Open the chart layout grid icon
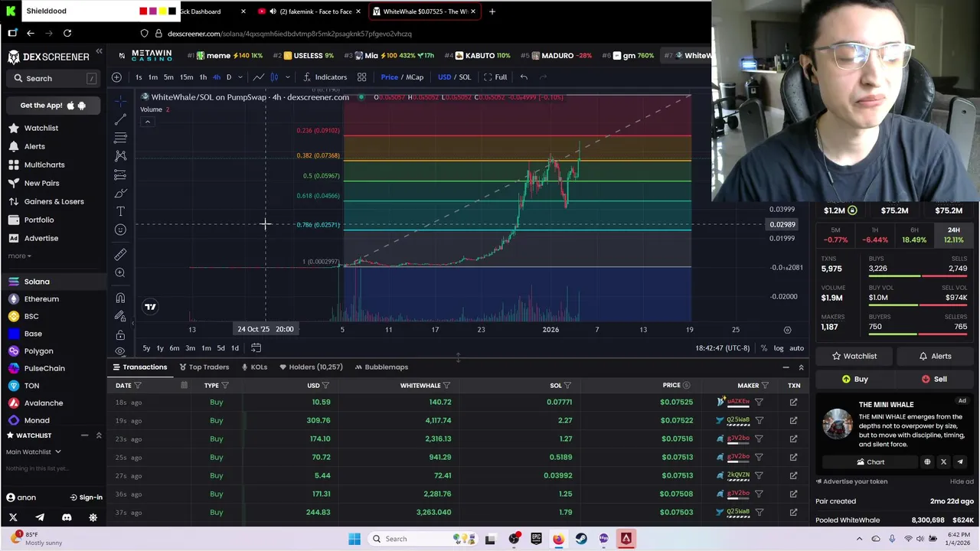This screenshot has width=980, height=551. [361, 77]
